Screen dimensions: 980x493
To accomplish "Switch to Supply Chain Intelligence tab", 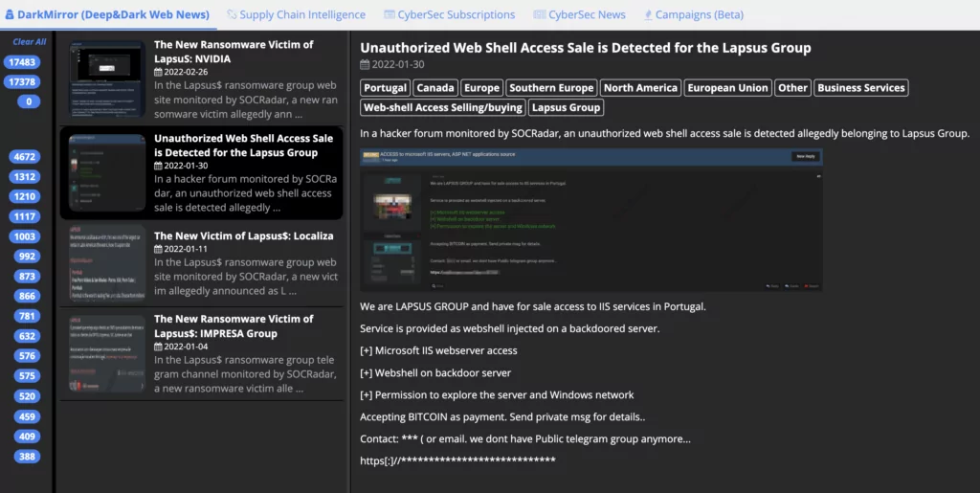I will [296, 14].
